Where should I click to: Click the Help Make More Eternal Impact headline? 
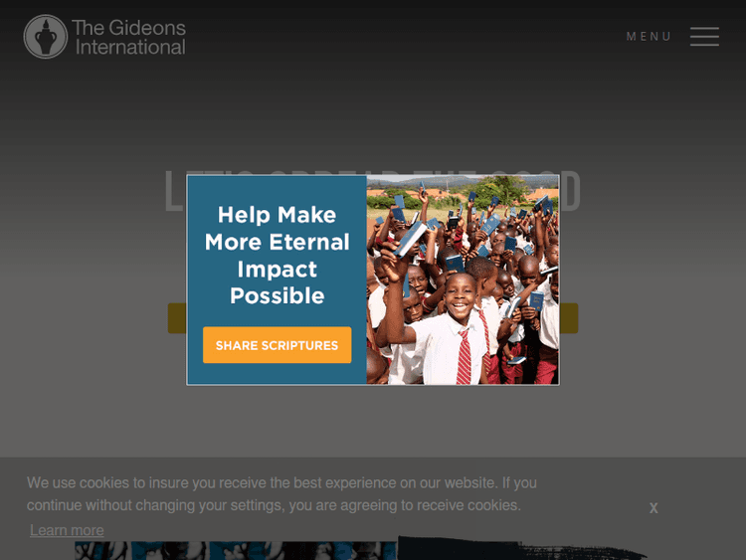click(277, 255)
